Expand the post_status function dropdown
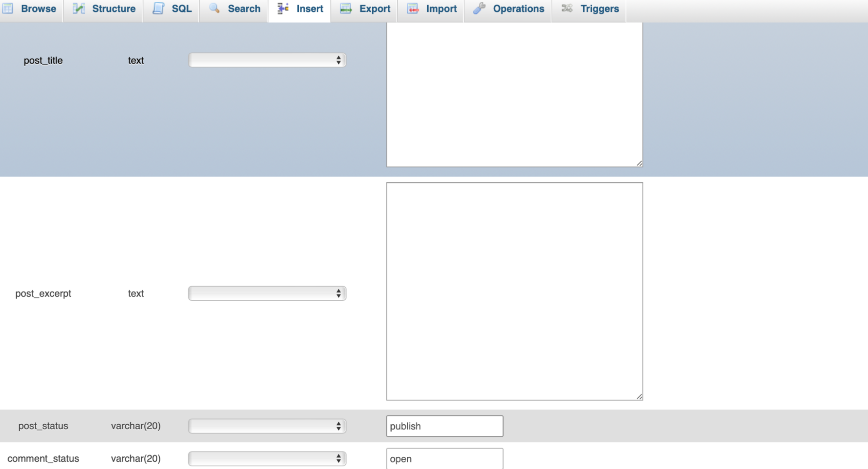Viewport: 868px width, 469px height. pyautogui.click(x=267, y=426)
